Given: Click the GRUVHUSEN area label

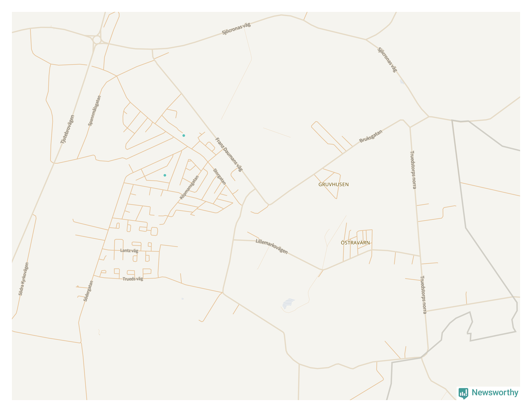Looking at the screenshot, I should click(333, 184).
